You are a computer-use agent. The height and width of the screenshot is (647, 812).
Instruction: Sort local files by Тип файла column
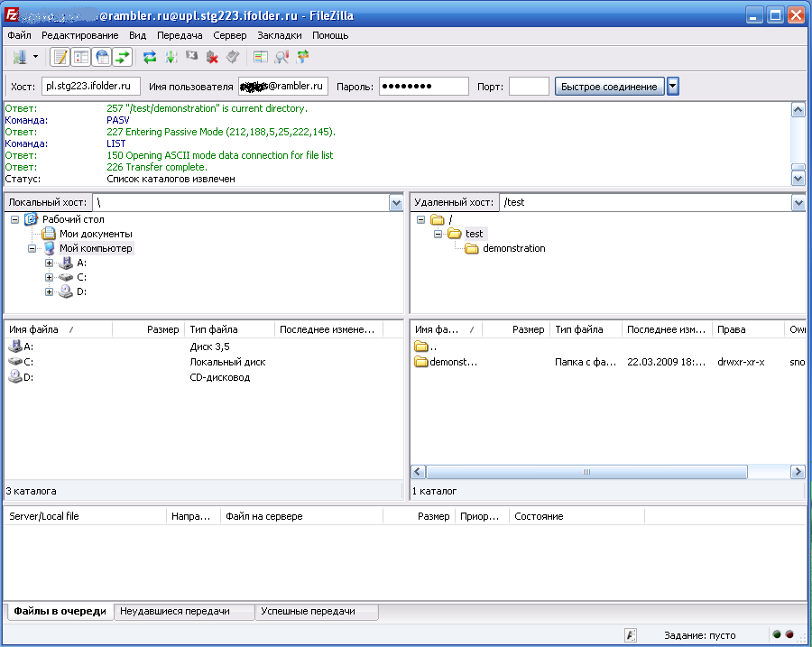[x=229, y=329]
